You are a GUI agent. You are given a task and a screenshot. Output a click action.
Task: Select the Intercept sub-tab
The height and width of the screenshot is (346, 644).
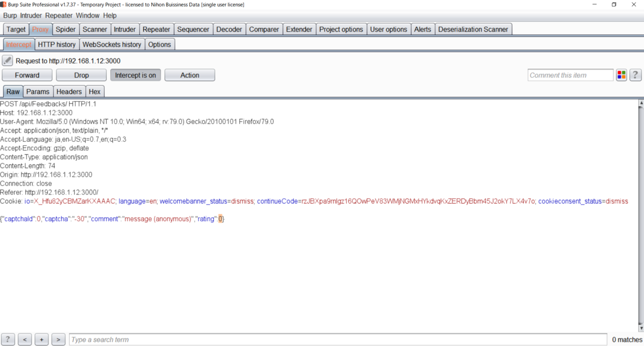[19, 45]
